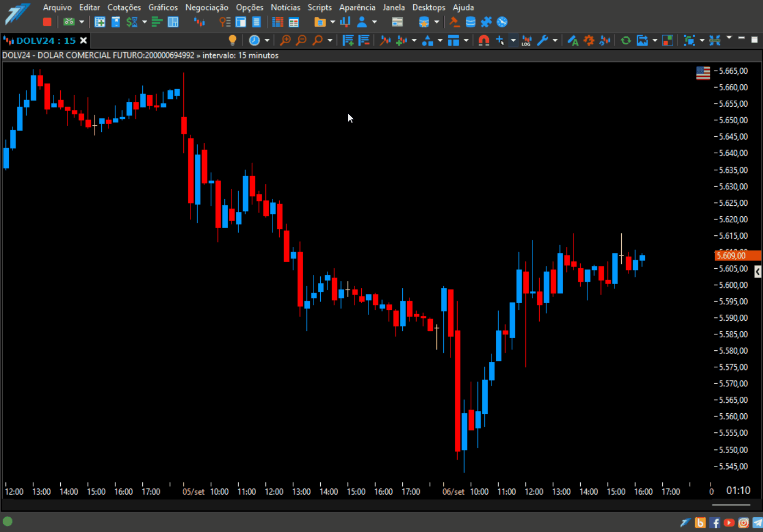Click the lightbulb icon in chart toolbar
The height and width of the screenshot is (532, 763).
233,40
